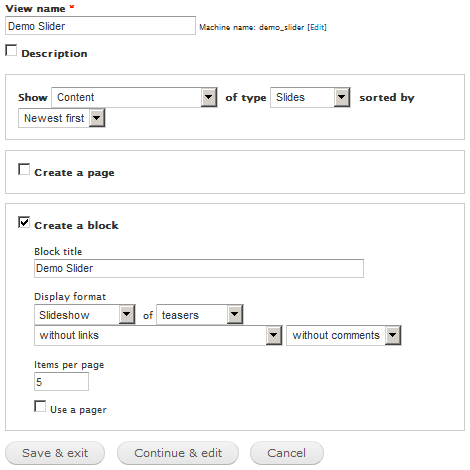Click the Slideshow format dropdown arrow
Image resolution: width=470 pixels, height=470 pixels.
click(127, 314)
